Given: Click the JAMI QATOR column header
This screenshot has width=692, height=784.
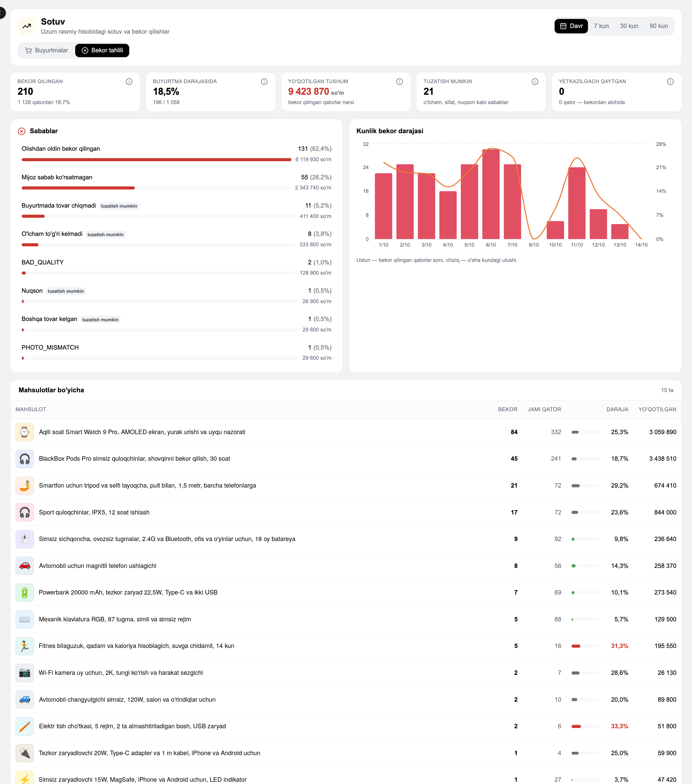Looking at the screenshot, I should coord(544,409).
